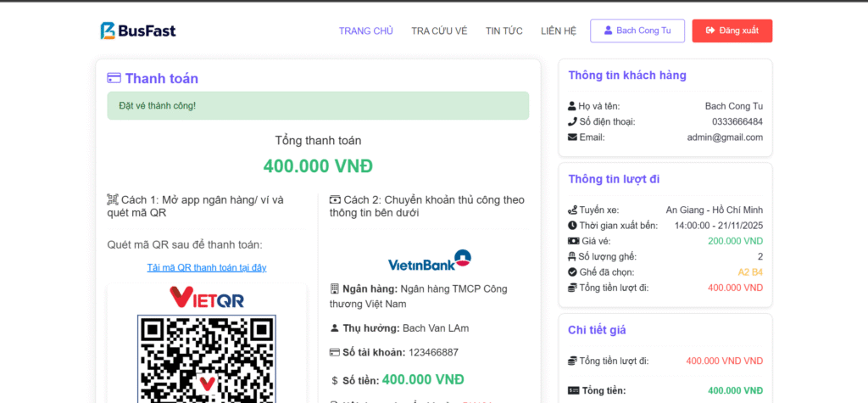Click the bank building icon beside Ngân hàng
Image resolution: width=868 pixels, height=403 pixels.
pyautogui.click(x=334, y=288)
